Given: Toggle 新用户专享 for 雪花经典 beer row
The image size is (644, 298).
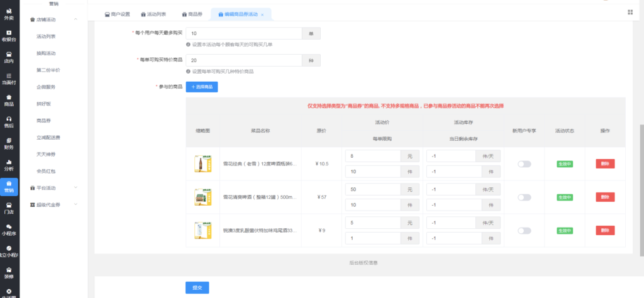Looking at the screenshot, I should coord(524,164).
